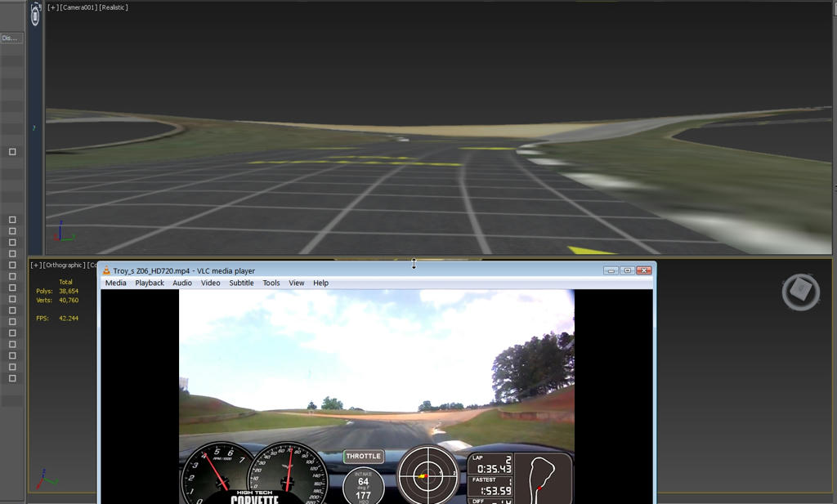Click the G-force target circle in the video
Viewport: 837px width, 504px height.
pos(427,475)
